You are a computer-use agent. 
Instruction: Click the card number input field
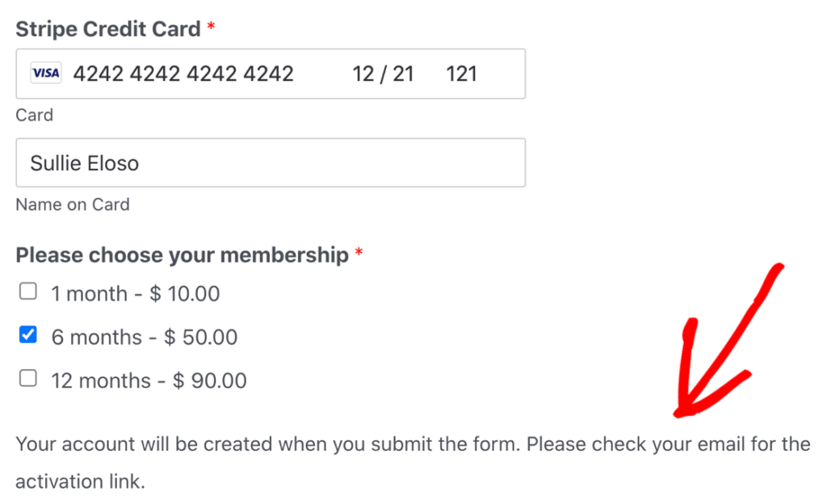(x=183, y=73)
